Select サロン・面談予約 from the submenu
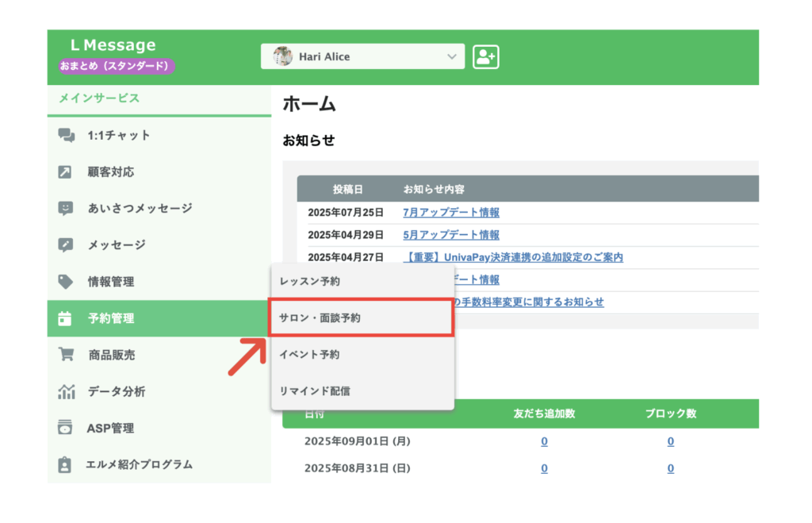This screenshot has height=523, width=812. pos(320,317)
